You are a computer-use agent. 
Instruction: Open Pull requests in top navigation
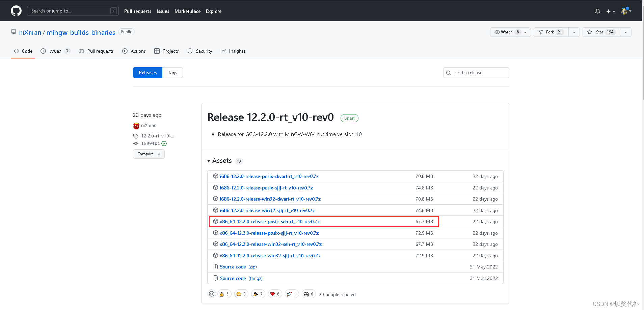click(138, 11)
